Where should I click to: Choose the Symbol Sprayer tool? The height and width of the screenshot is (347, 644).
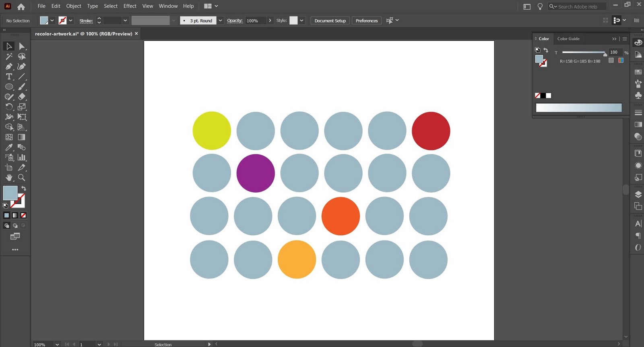click(x=9, y=157)
